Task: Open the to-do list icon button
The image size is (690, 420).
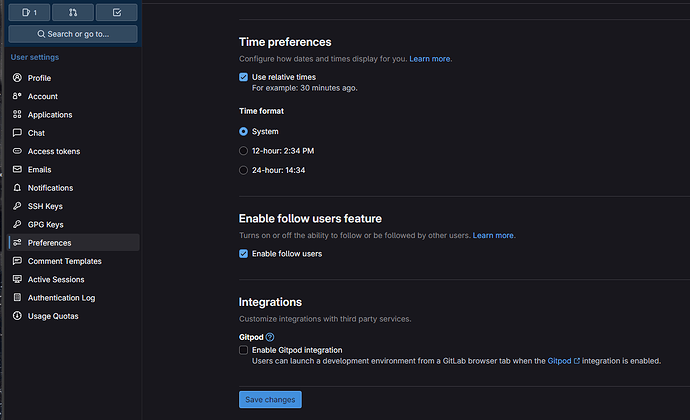Action: (117, 12)
